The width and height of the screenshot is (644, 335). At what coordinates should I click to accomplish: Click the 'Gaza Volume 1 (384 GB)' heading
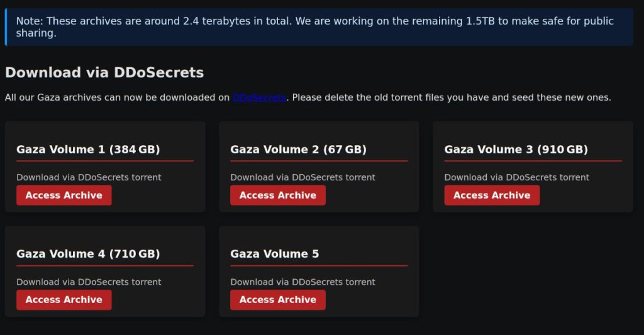click(x=88, y=150)
